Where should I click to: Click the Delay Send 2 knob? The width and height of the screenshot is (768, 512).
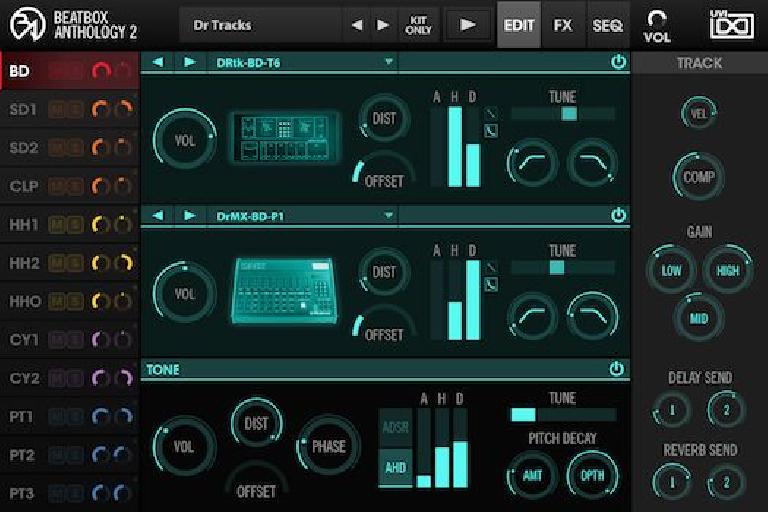pos(726,410)
